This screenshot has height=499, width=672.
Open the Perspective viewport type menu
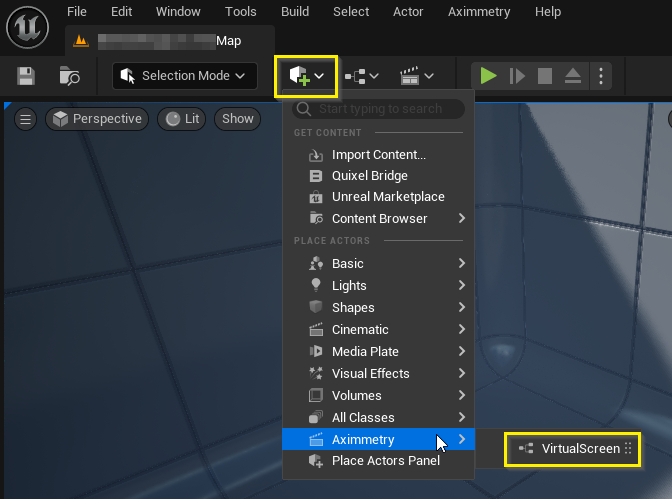pyautogui.click(x=97, y=119)
